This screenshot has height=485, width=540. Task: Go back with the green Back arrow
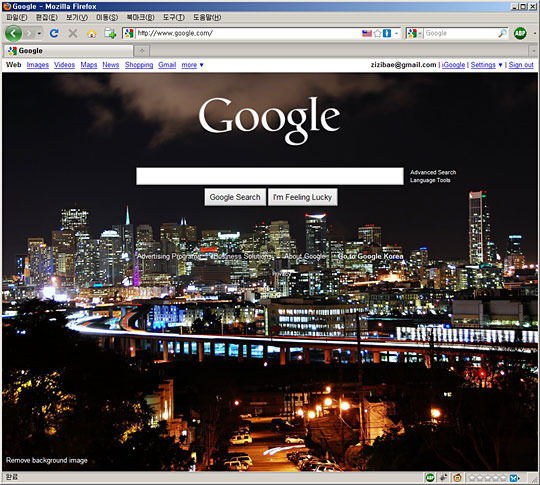13,33
